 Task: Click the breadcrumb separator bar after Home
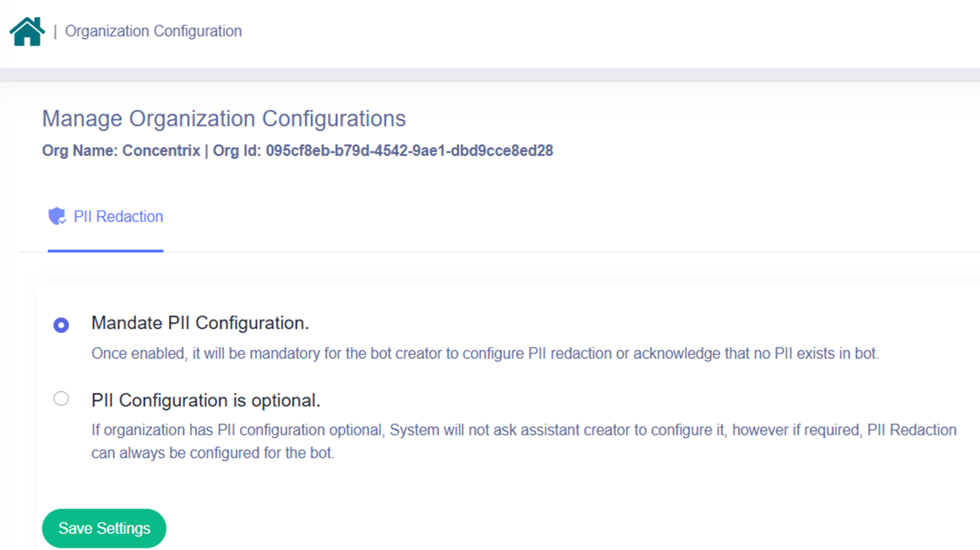[x=55, y=31]
